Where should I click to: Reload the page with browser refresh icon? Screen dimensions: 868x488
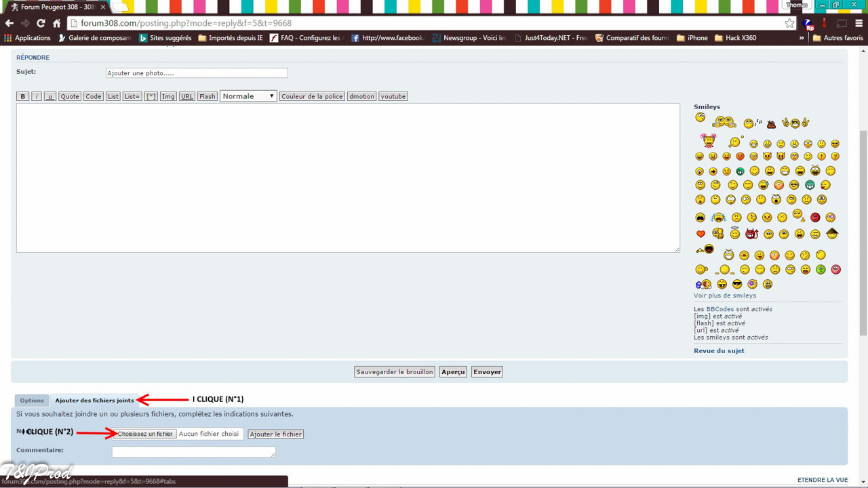40,23
